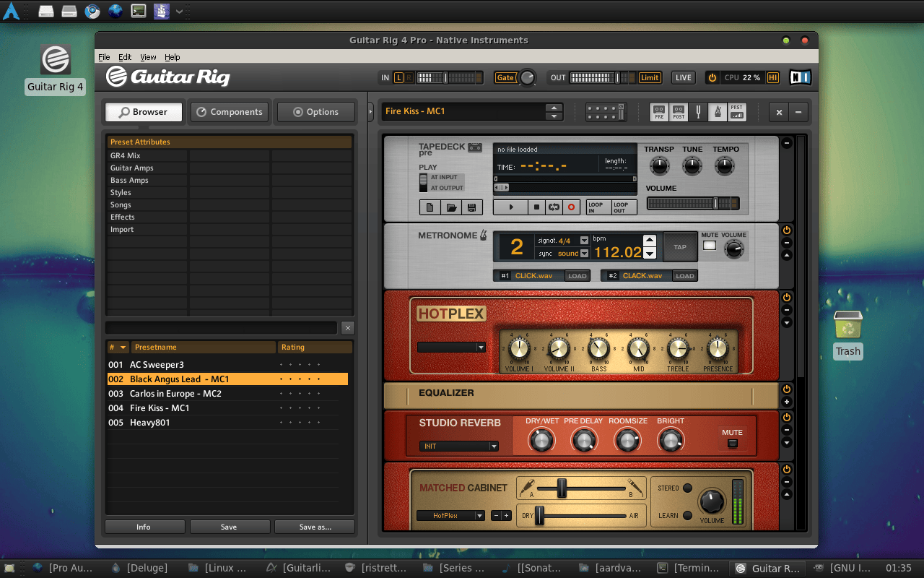Collapse Metronome module with up arrow

click(x=787, y=255)
